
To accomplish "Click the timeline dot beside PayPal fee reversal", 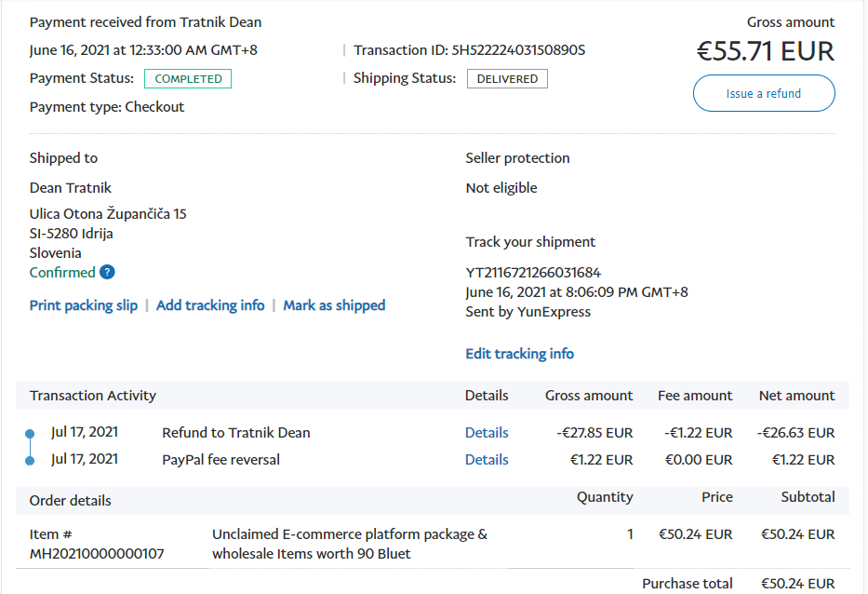I will [30, 460].
